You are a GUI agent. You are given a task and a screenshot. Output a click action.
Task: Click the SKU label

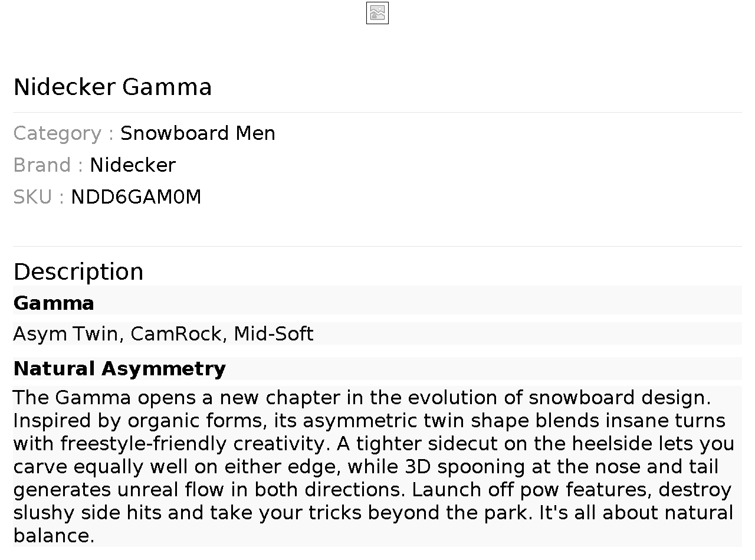coord(32,197)
